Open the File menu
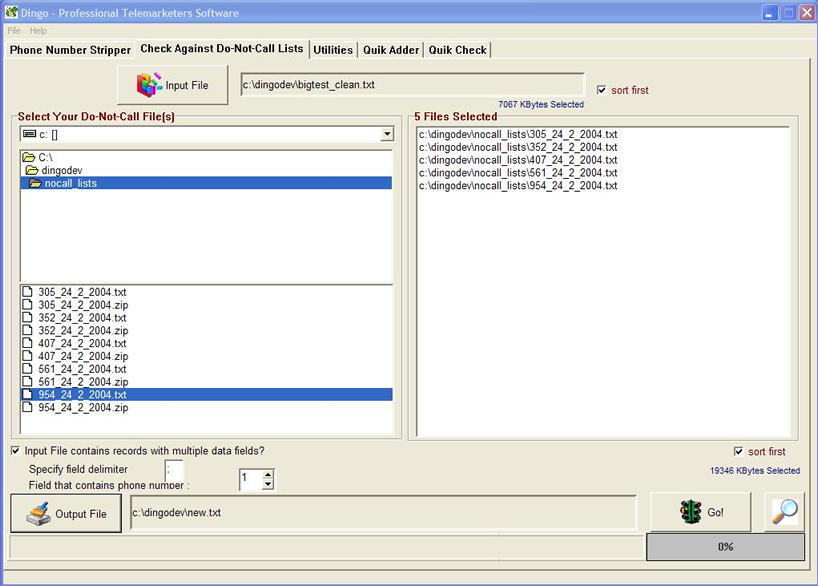The image size is (818, 586). click(x=14, y=31)
